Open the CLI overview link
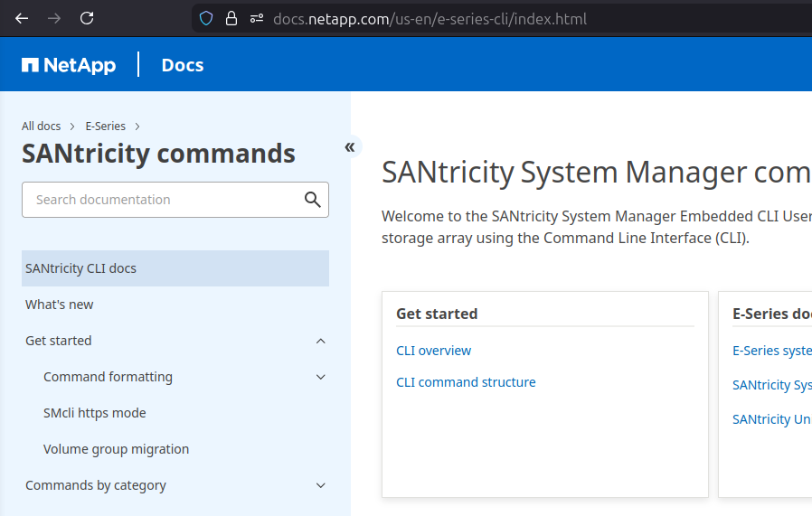Screen dimensions: 812x516 (x=433, y=351)
